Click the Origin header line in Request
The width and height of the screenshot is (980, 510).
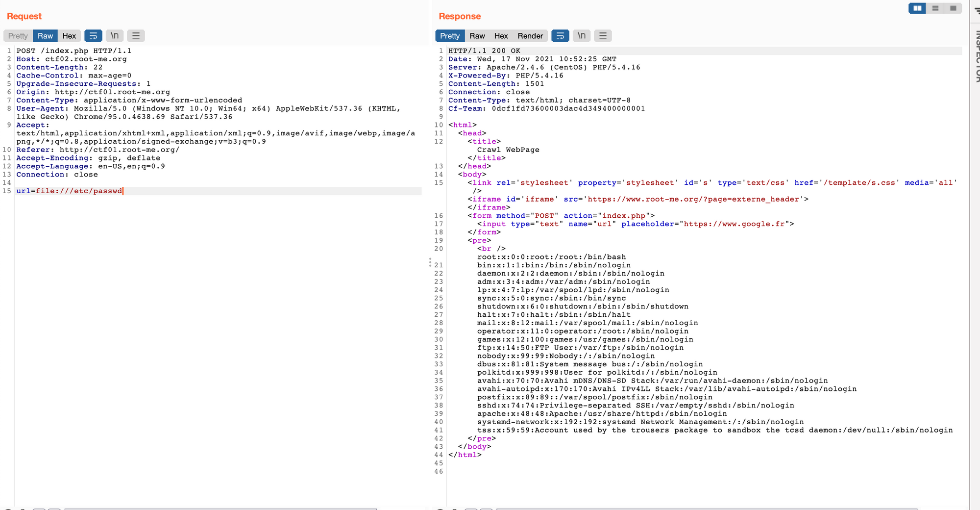93,92
